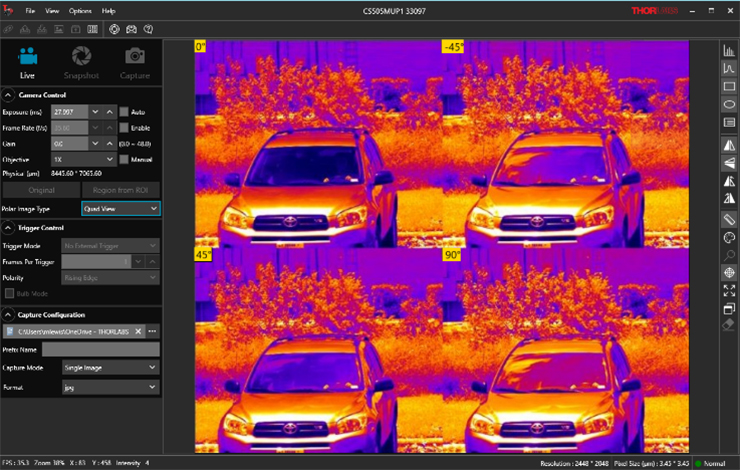Rotate image using the second rotate triangle icon
Viewport: 740px width, 470px height.
tap(729, 198)
